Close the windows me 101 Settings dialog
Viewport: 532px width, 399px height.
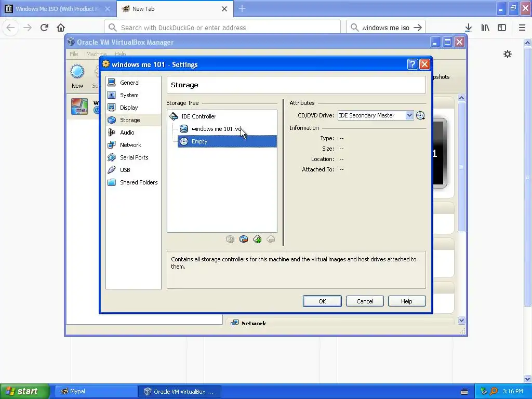point(425,64)
